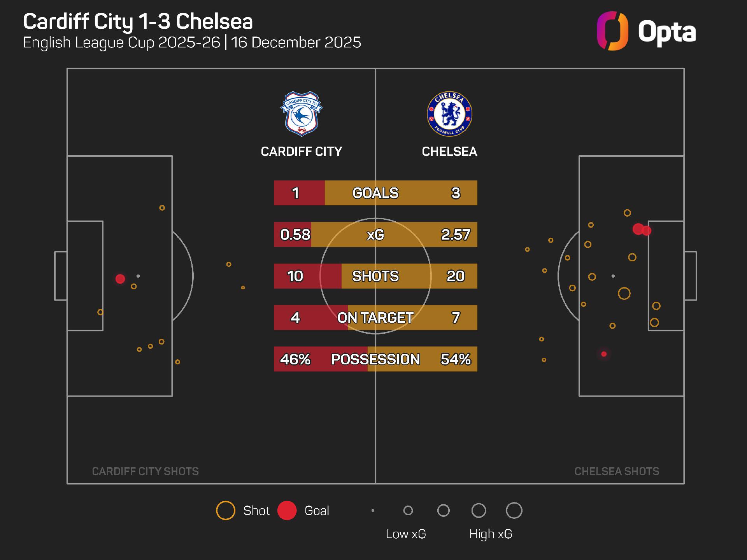Click Chelsea's lowest red goal marker

(x=604, y=354)
